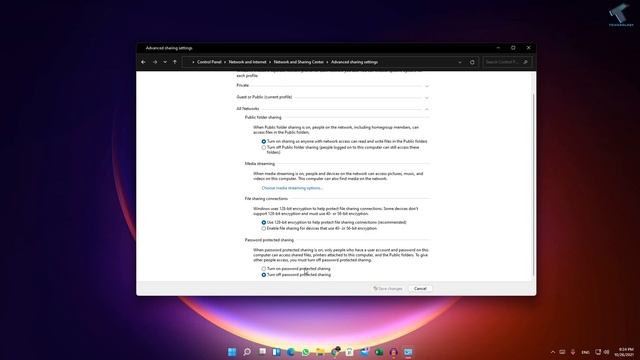Screen dimensions: 640x360
Task: Open Excel from the taskbar
Action: 379,352
